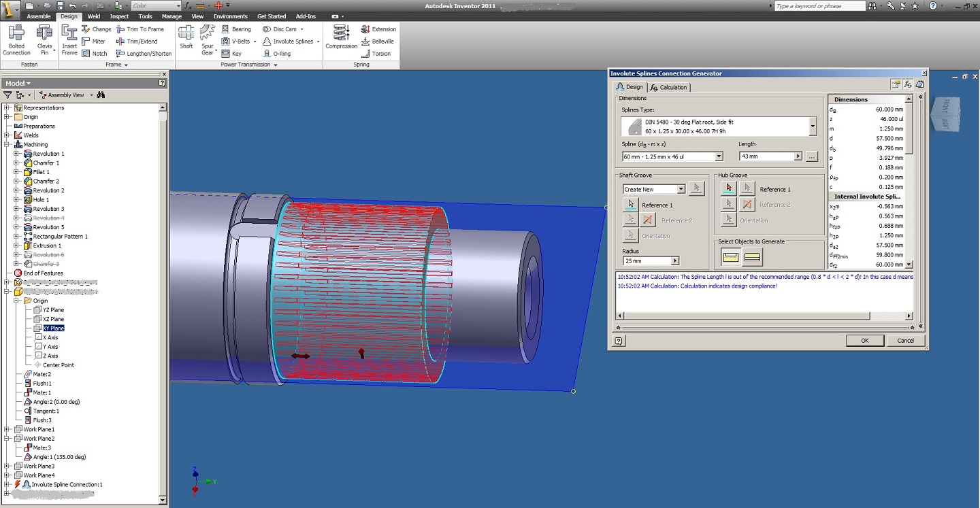Open the Shaft Groove Create New dropdown
Image resolution: width=980 pixels, height=508 pixels.
[681, 189]
